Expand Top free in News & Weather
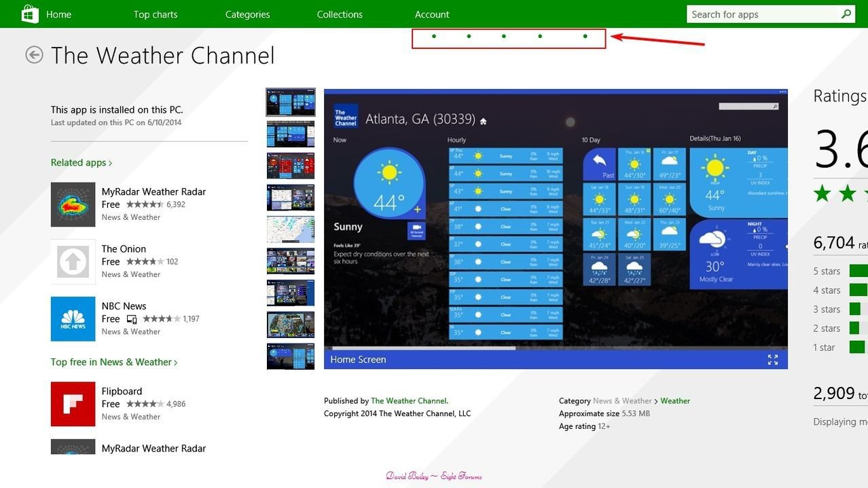Viewport: 868px width, 488px height. coord(114,362)
